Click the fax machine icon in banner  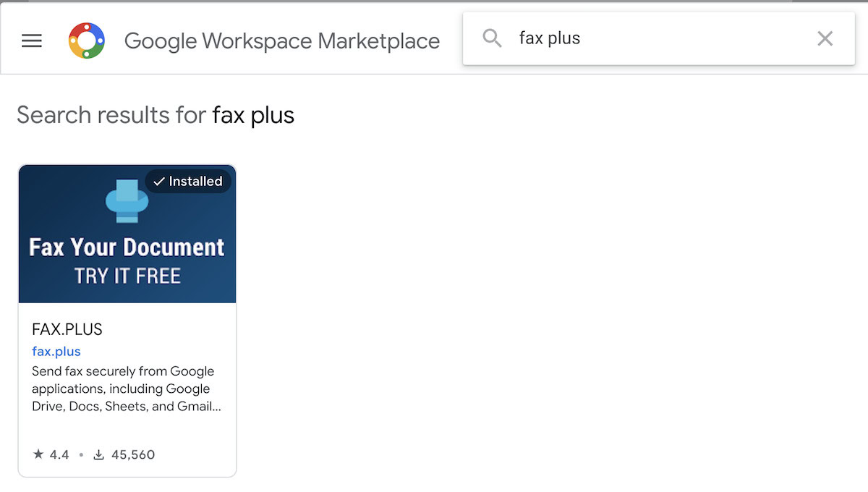[127, 200]
